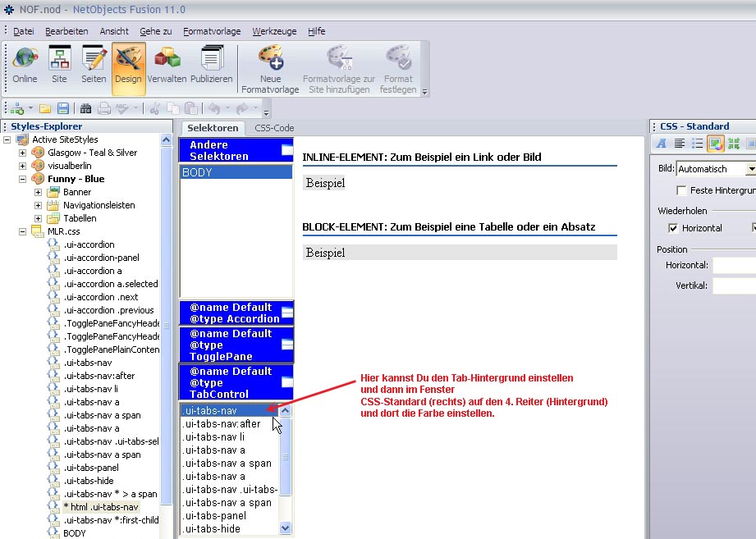Switch to the Site view
The width and height of the screenshot is (756, 539).
[59, 64]
